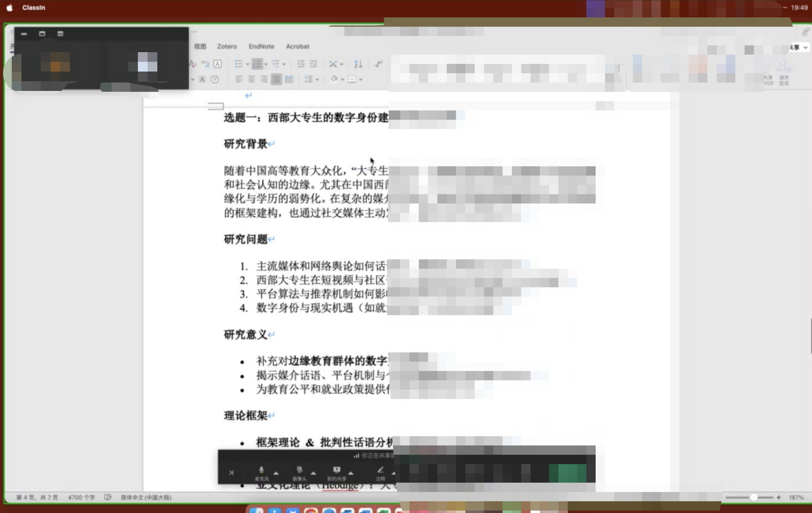
Task: Center align paragraph text
Action: click(252, 79)
